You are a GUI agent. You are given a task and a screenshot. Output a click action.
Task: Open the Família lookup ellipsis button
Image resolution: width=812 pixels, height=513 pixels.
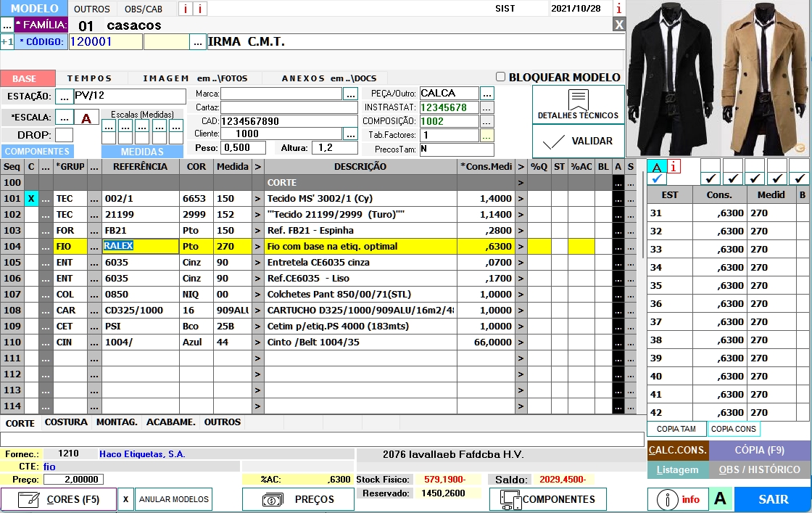point(7,25)
